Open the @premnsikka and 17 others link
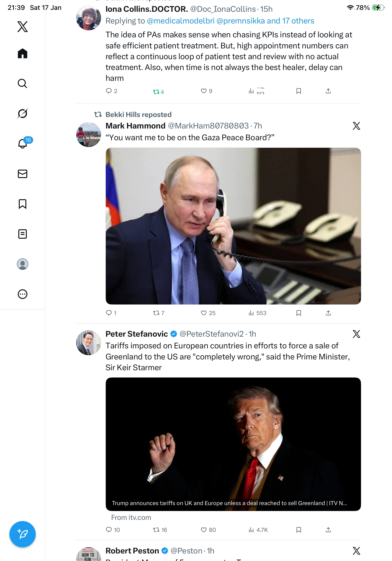Viewport: 392px width, 561px height. click(x=265, y=21)
